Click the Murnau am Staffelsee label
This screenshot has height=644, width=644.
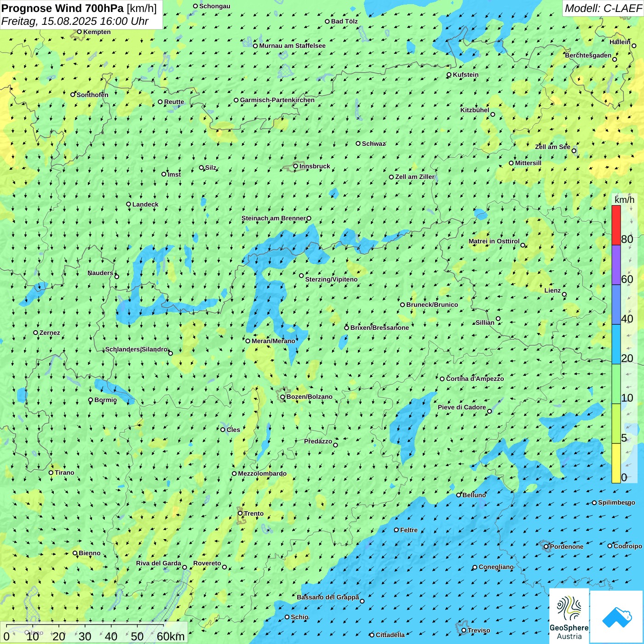click(x=292, y=46)
